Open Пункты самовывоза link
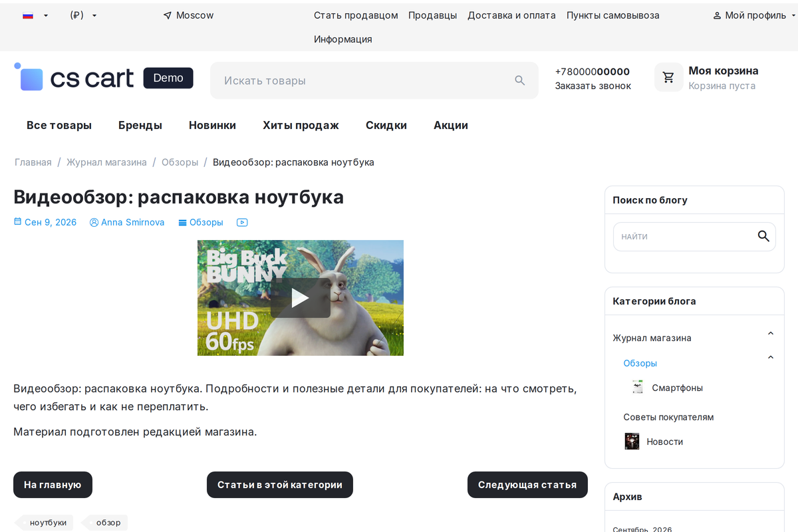 613,15
